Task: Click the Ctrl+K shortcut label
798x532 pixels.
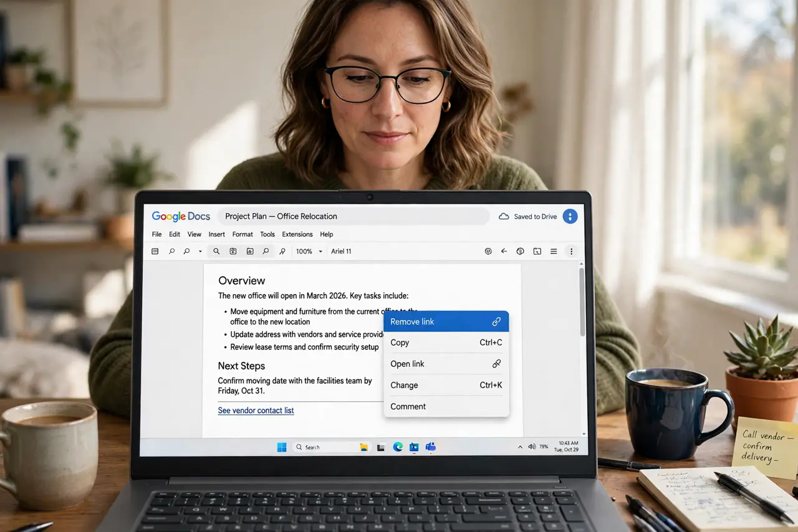Action: pyautogui.click(x=491, y=385)
